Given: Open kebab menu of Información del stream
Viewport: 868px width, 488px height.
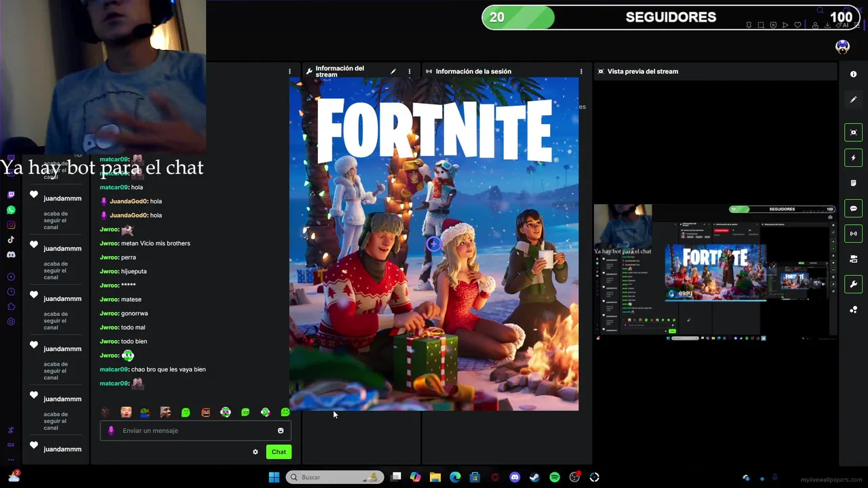Looking at the screenshot, I should tap(409, 71).
